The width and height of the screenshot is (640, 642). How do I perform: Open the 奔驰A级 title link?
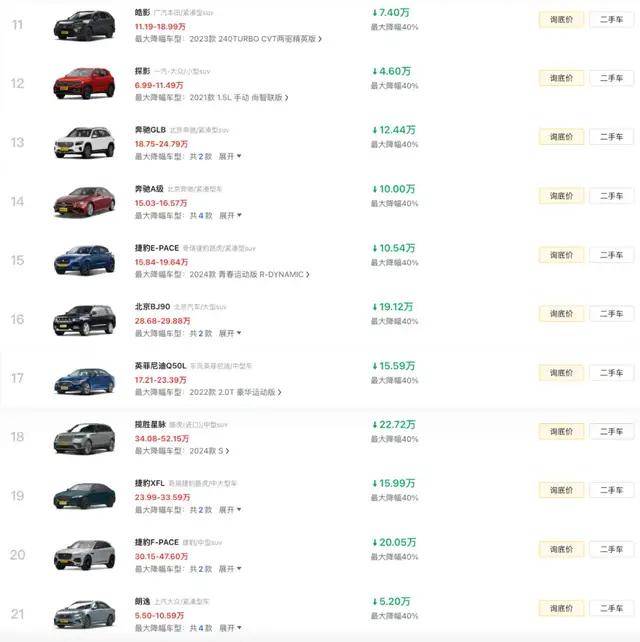[x=149, y=189]
